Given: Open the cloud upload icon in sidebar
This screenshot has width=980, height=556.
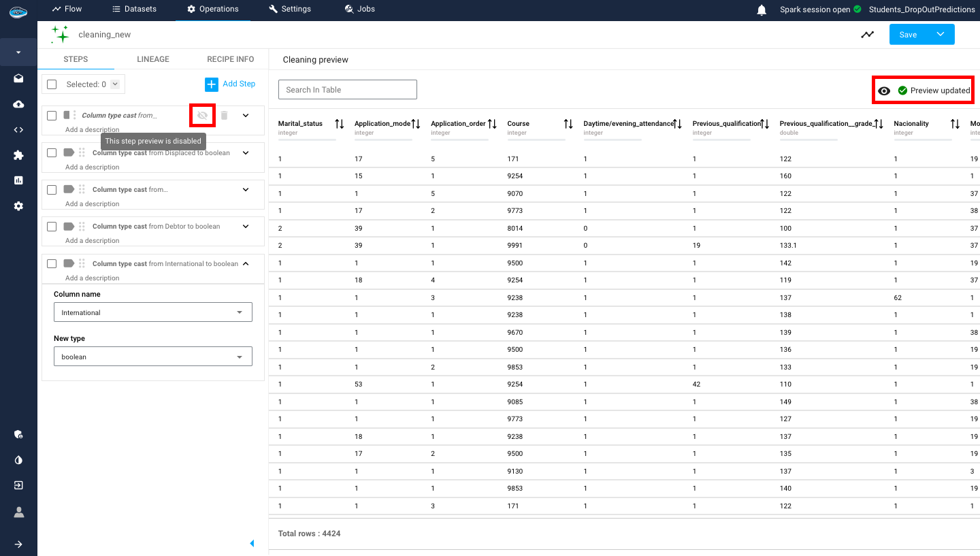Looking at the screenshot, I should [x=18, y=104].
